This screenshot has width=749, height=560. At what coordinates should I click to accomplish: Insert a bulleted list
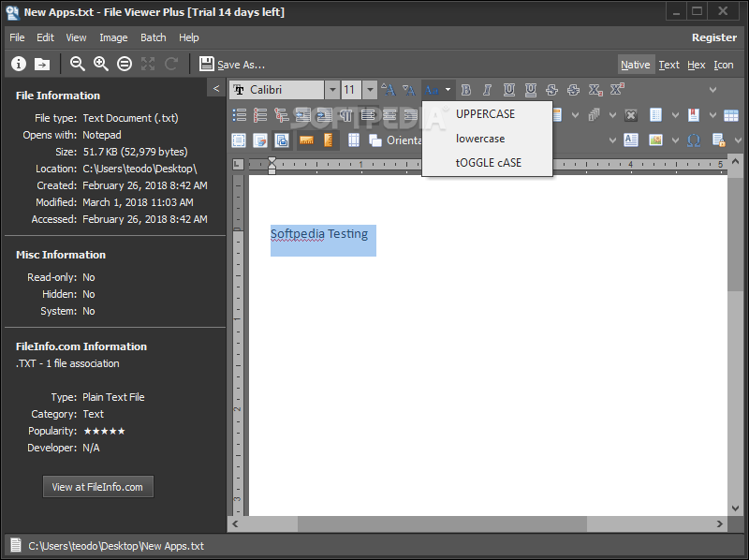239,115
